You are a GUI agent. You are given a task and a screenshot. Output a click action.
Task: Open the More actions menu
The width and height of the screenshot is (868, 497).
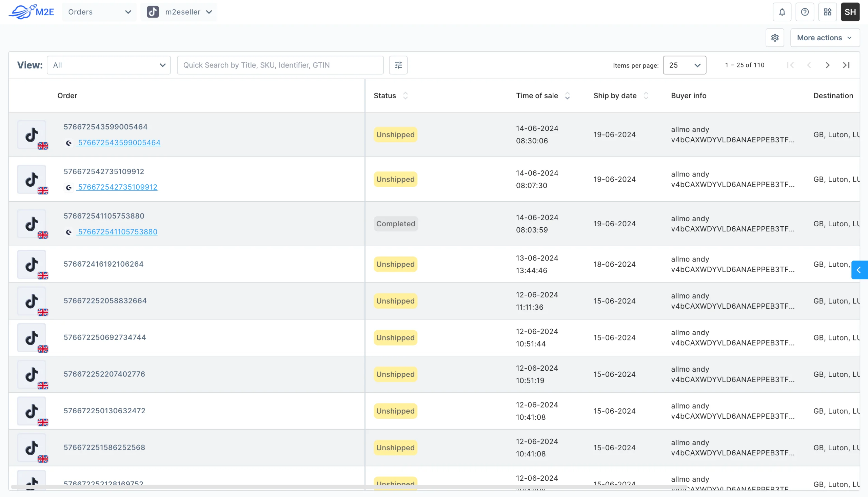[825, 38]
